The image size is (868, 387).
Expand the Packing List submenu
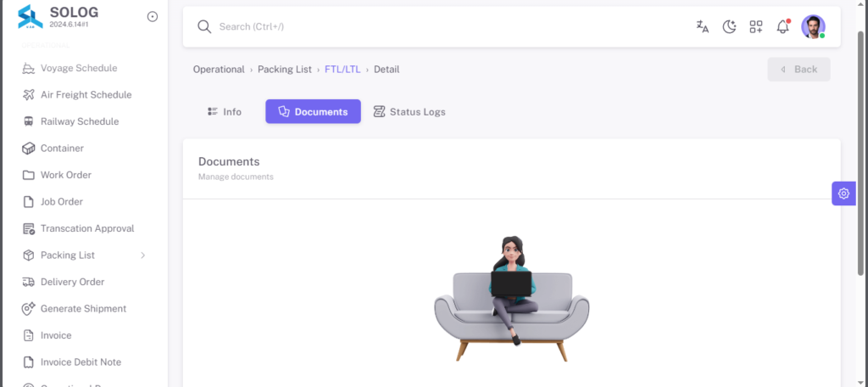(84, 255)
